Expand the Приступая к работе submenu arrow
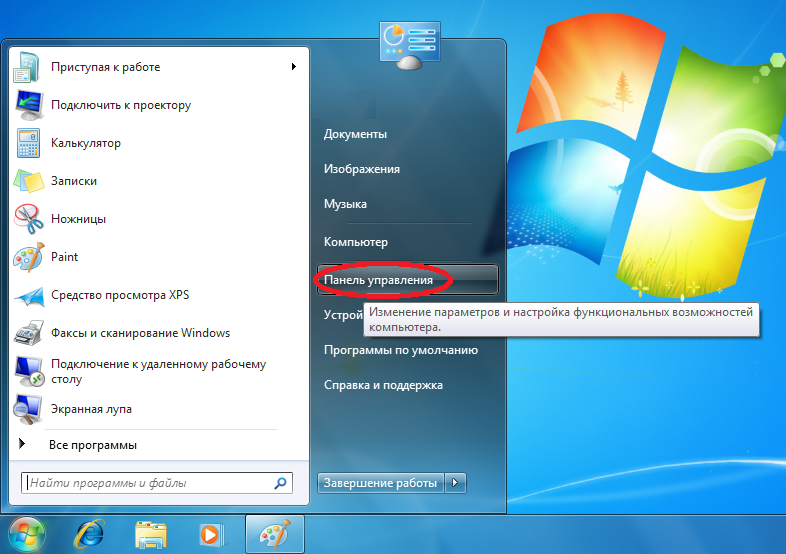This screenshot has height=554, width=786. [x=294, y=67]
